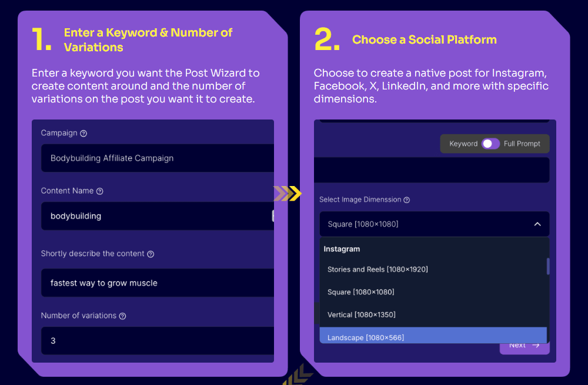Viewport: 588px width, 385px height.
Task: Open help icon for Shortly describe the content
Action: [151, 254]
